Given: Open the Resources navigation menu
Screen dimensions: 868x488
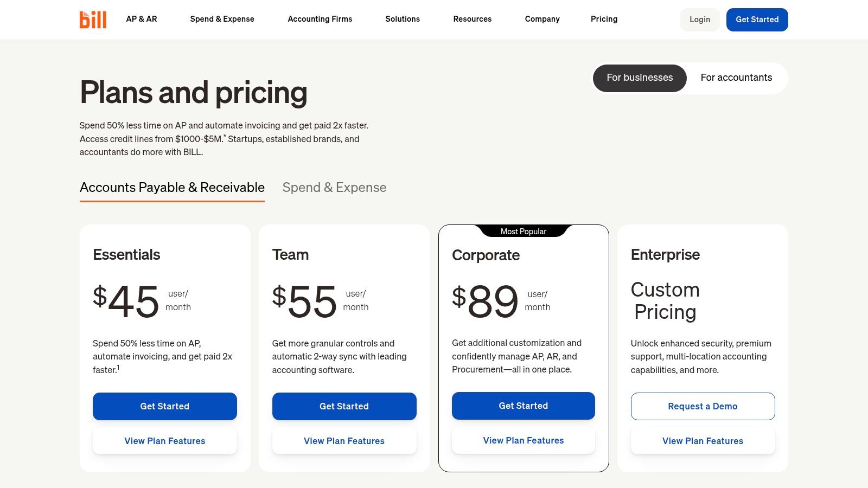Looking at the screenshot, I should coord(472,19).
